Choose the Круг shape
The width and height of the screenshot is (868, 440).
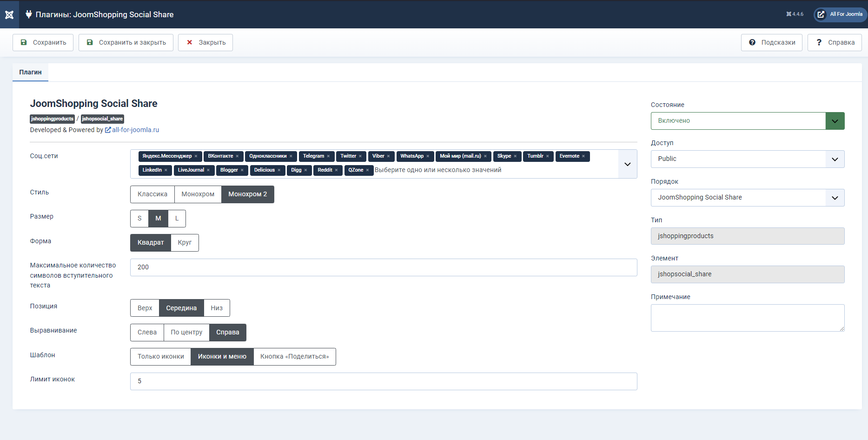point(185,243)
